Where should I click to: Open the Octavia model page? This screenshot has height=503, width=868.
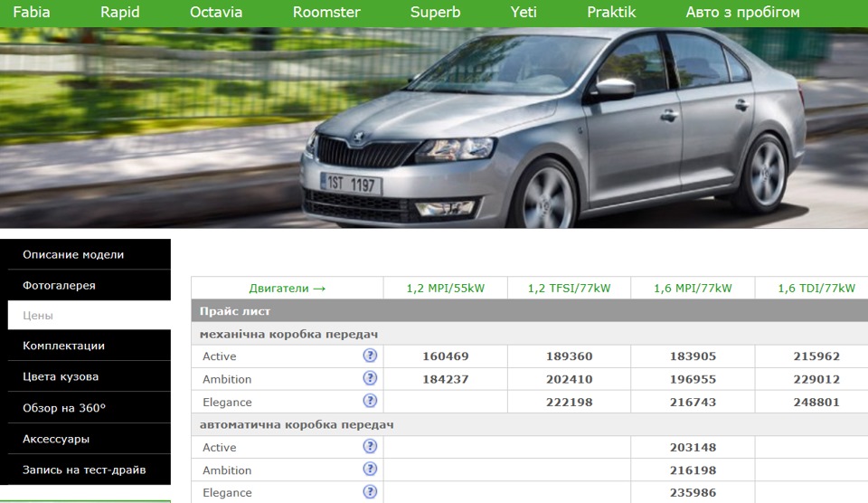pyautogui.click(x=216, y=12)
